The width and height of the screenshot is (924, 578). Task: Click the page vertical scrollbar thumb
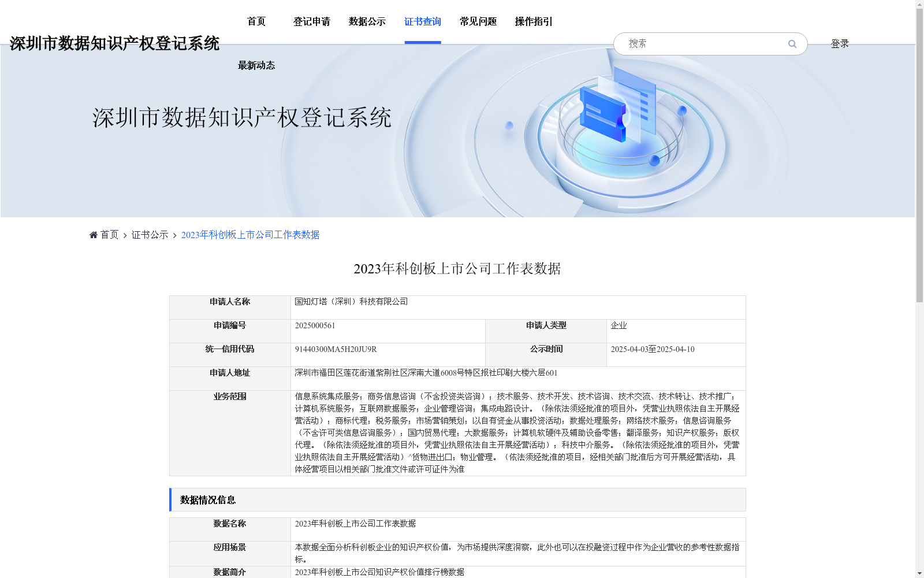click(x=919, y=156)
